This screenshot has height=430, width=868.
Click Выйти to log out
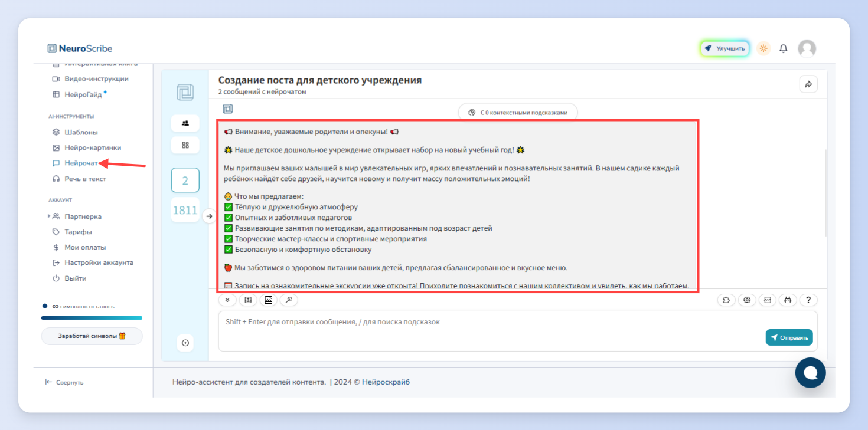69,278
